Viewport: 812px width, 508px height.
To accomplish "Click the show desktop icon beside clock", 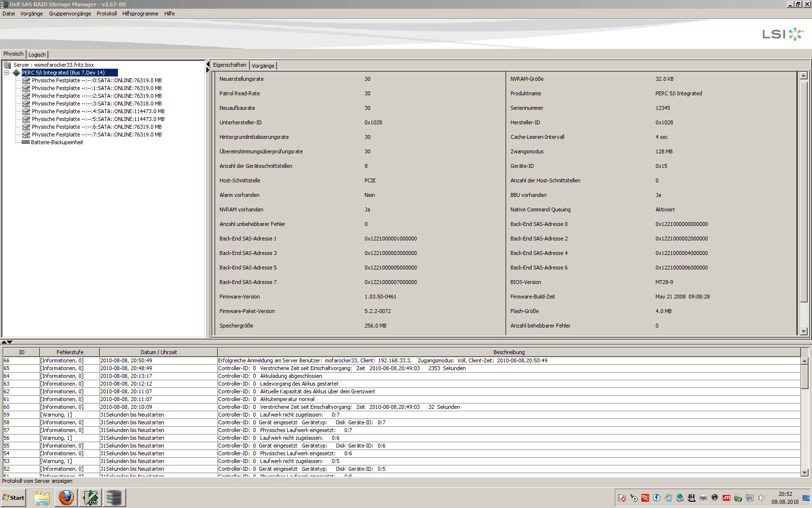I will 806,498.
